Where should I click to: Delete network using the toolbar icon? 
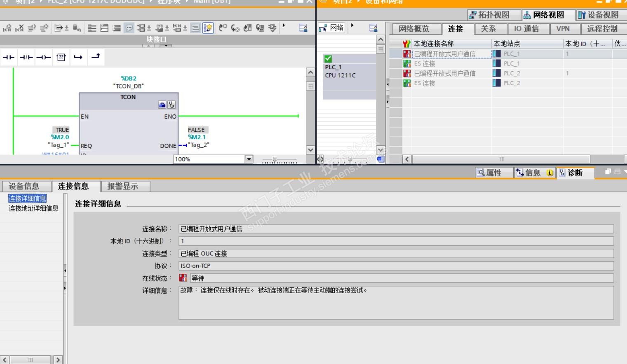pyautogui.click(x=19, y=28)
